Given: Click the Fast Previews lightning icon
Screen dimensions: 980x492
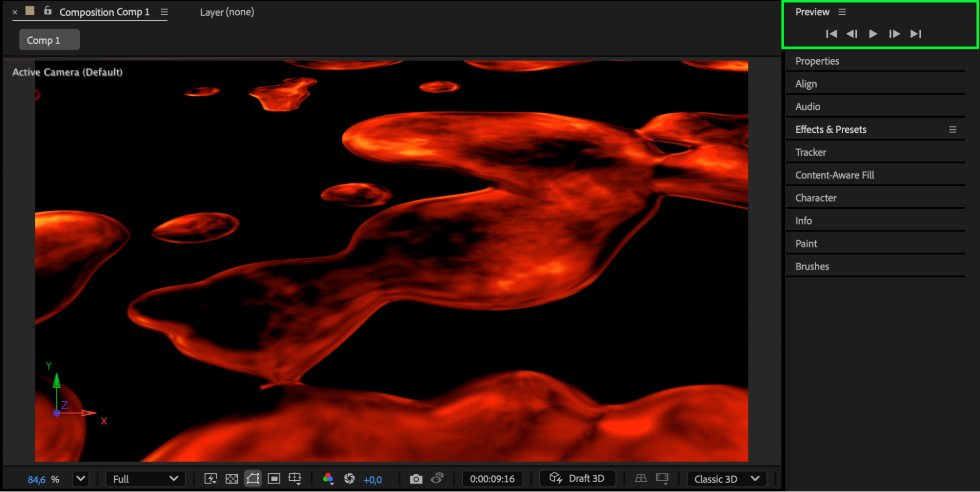Looking at the screenshot, I should click(211, 479).
